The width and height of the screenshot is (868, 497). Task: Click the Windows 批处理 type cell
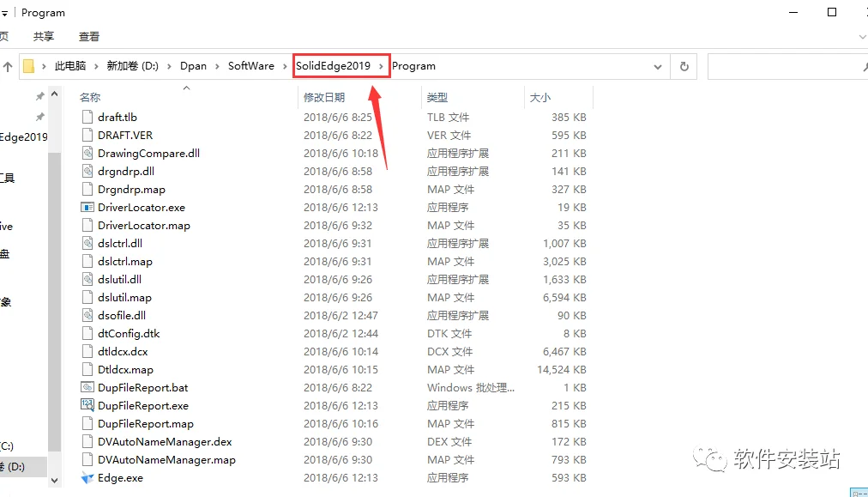click(471, 388)
